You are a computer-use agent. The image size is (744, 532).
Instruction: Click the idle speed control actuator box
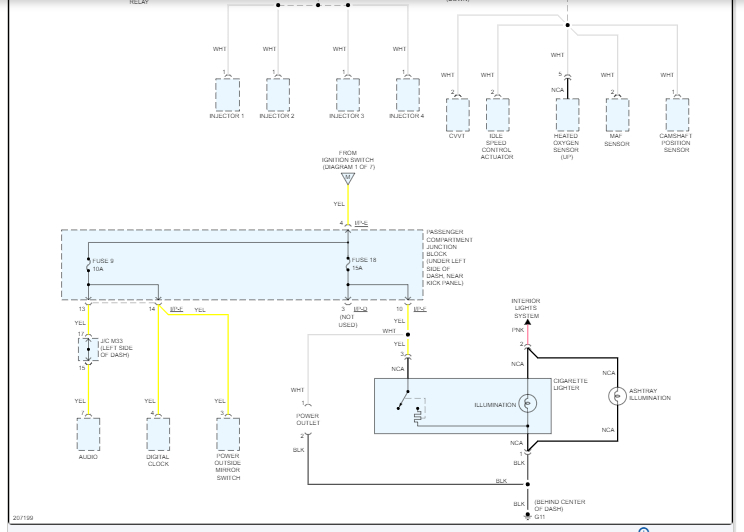coord(498,115)
